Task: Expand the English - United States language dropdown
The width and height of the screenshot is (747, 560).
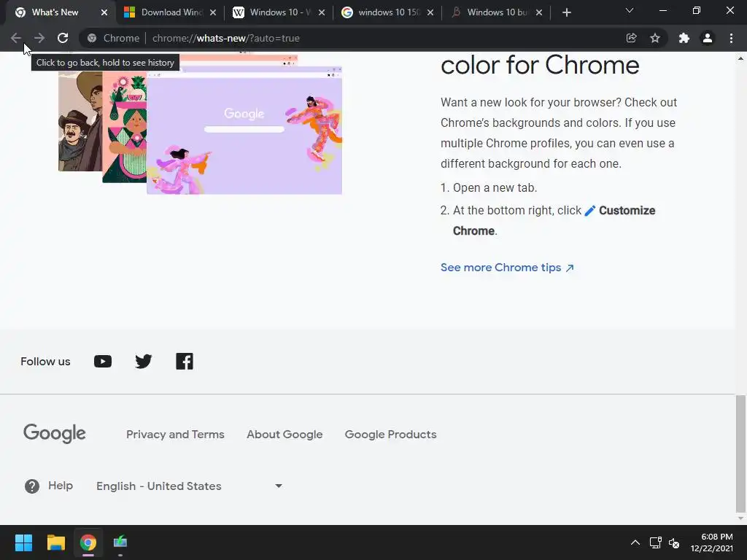Action: point(189,486)
